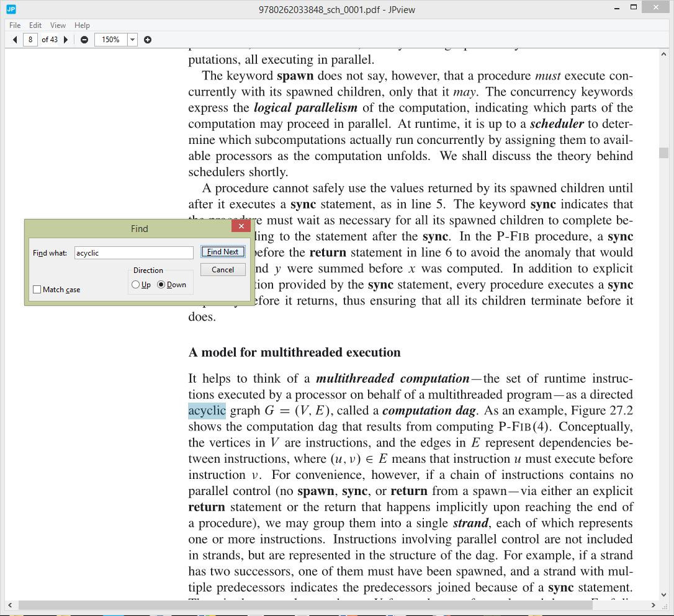The width and height of the screenshot is (674, 616).
Task: Click the vertical scrollbar down arrow
Action: (x=663, y=595)
